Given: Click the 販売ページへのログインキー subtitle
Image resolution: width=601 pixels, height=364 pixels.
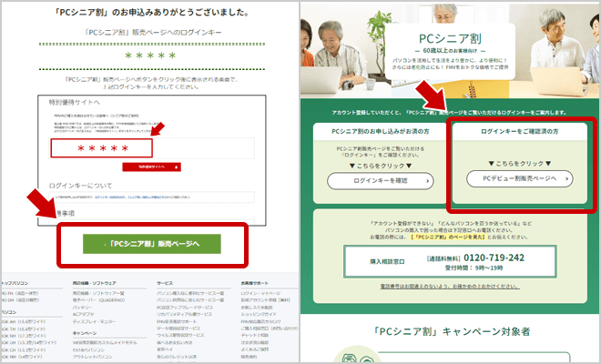Looking at the screenshot, I should (x=153, y=32).
